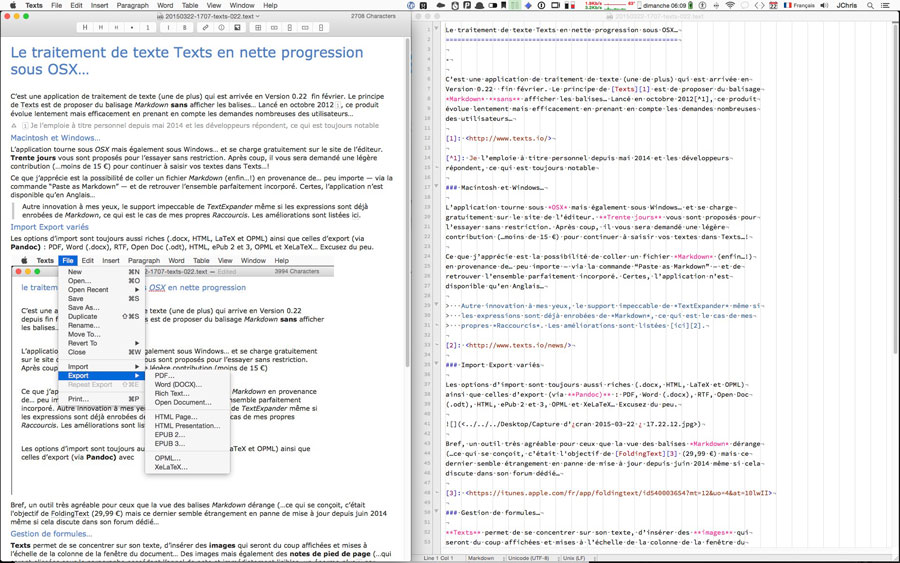This screenshot has height=563, width=900.
Task: Insert a numbered list via toolbar
Action: tap(148, 27)
